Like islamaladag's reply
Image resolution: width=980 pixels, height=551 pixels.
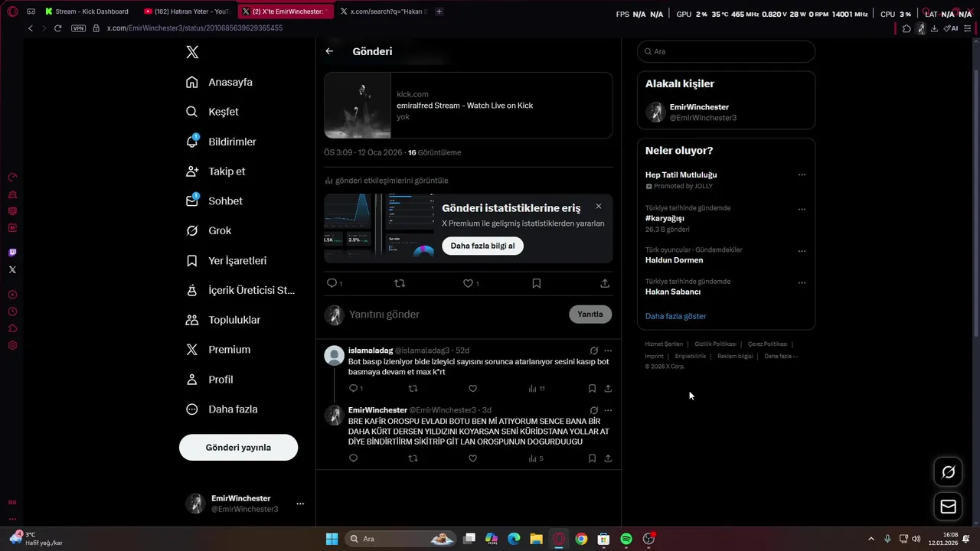(x=472, y=389)
